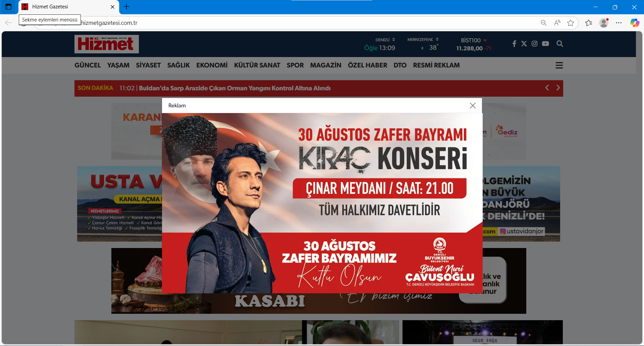Close the Reklam popup with X
Viewport: 644px width, 346px height.
pos(473,105)
